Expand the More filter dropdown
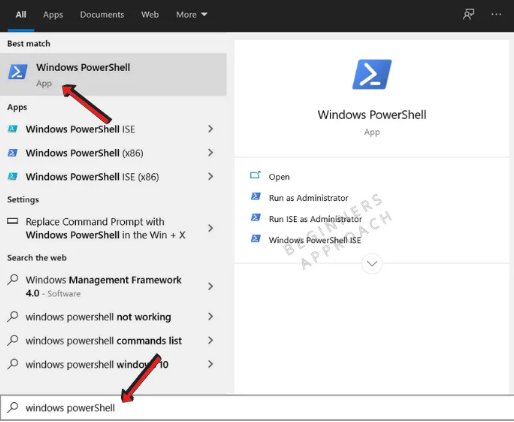 (x=192, y=15)
